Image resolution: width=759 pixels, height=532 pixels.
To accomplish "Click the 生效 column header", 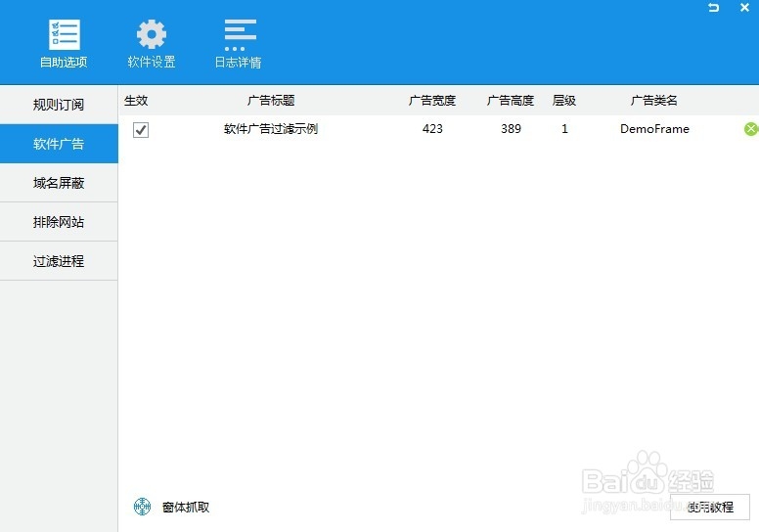I will click(x=136, y=100).
